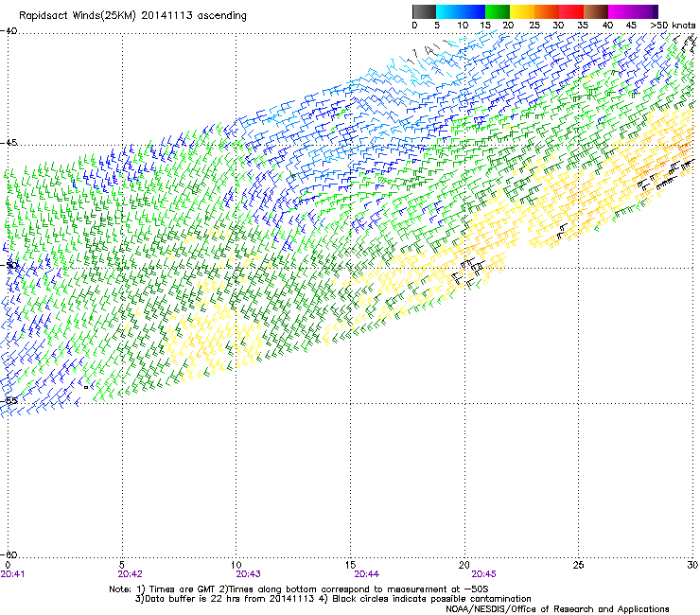Click the red 30–35 knots legend segment
Screen dimensions: 700x615
coord(571,11)
